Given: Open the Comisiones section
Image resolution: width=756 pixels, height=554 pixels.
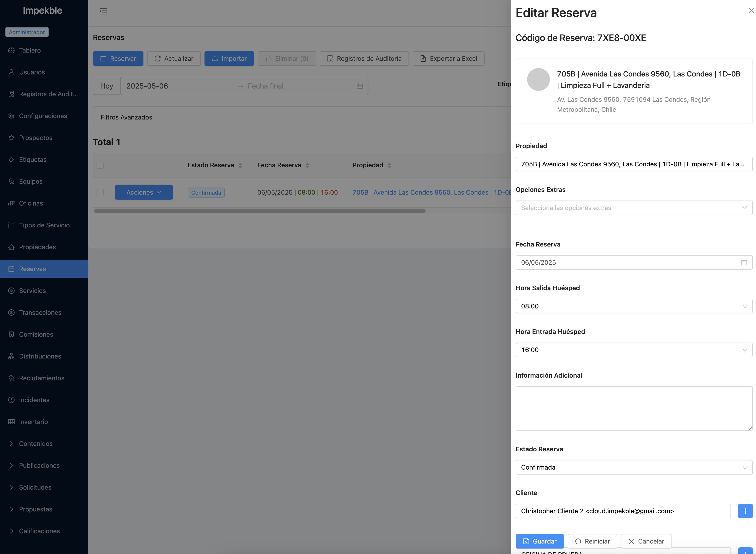Looking at the screenshot, I should [x=36, y=334].
